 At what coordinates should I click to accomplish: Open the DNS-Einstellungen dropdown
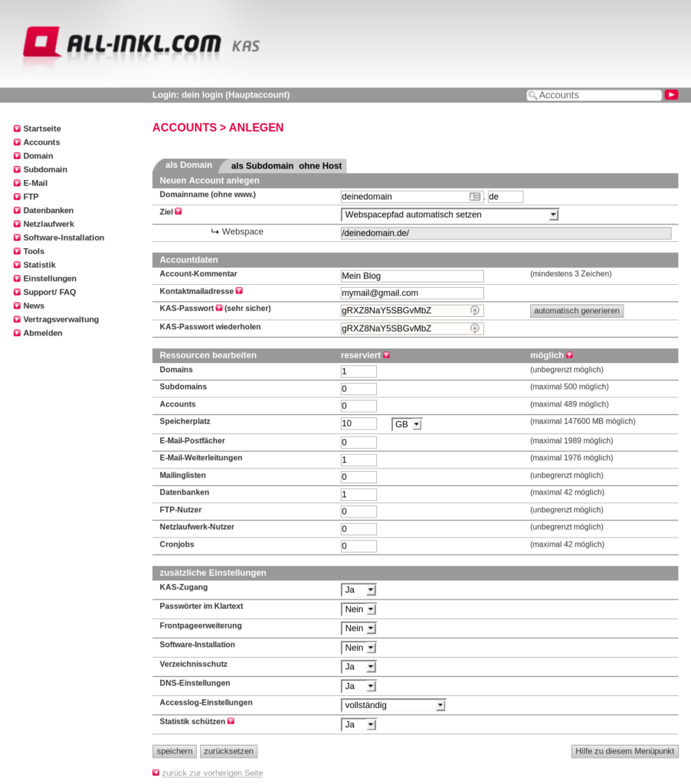click(x=359, y=686)
